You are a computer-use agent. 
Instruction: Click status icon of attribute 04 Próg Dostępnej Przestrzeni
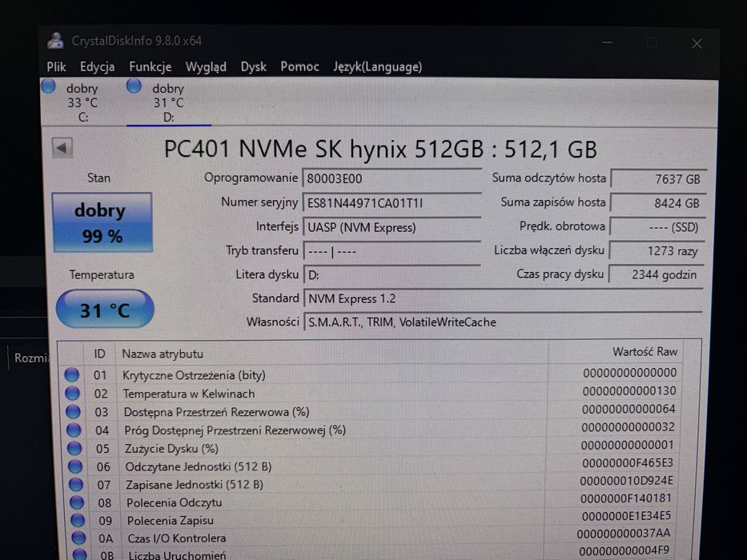(74, 430)
